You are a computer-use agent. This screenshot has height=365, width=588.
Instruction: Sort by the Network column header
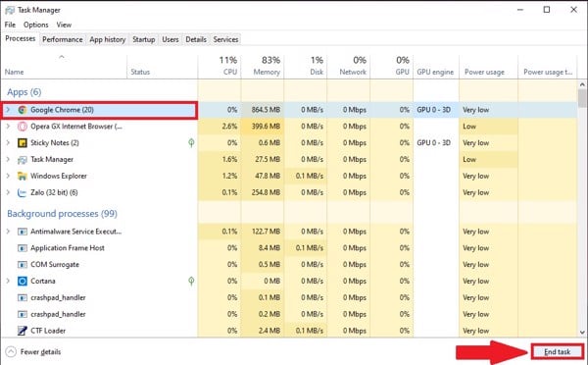click(x=348, y=67)
